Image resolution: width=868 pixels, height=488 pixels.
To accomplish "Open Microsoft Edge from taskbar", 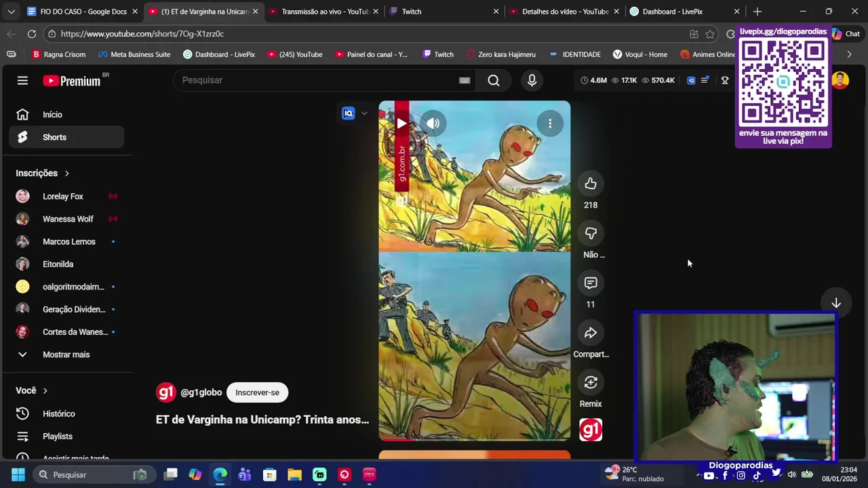I will [x=220, y=474].
